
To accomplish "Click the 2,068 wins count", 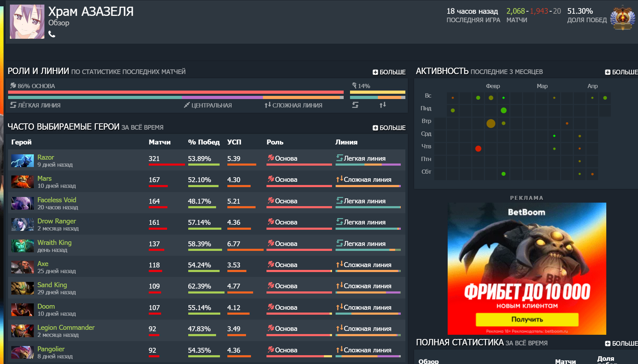I will point(516,11).
